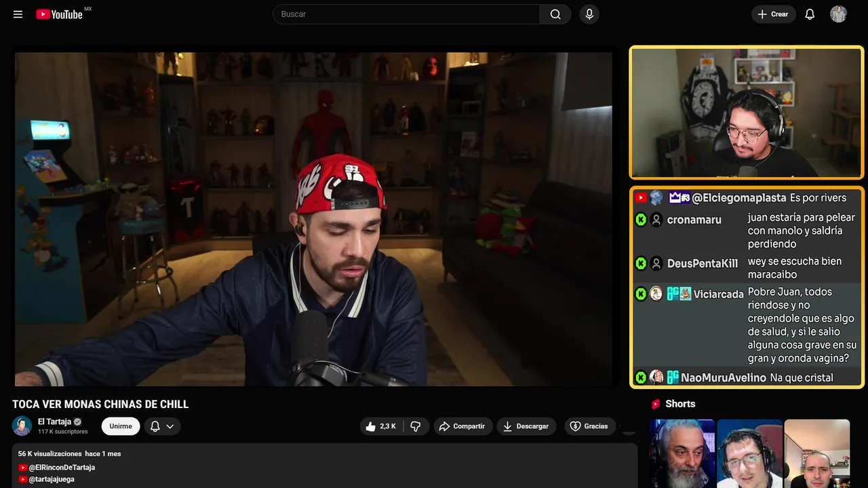Viewport: 868px width, 488px height.
Task: Click DeusPentaKill chat username
Action: (703, 264)
